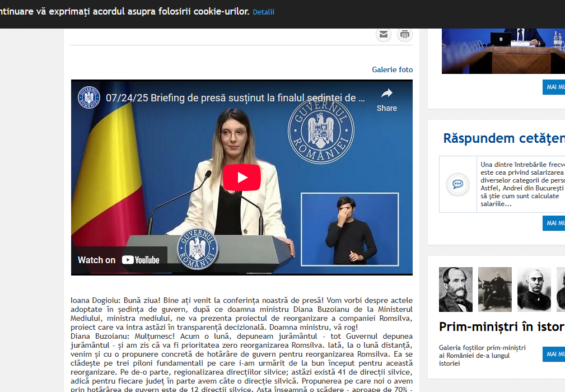Open the video title 07/24/25 Briefing de presă
The width and height of the screenshot is (565, 392).
(x=235, y=97)
